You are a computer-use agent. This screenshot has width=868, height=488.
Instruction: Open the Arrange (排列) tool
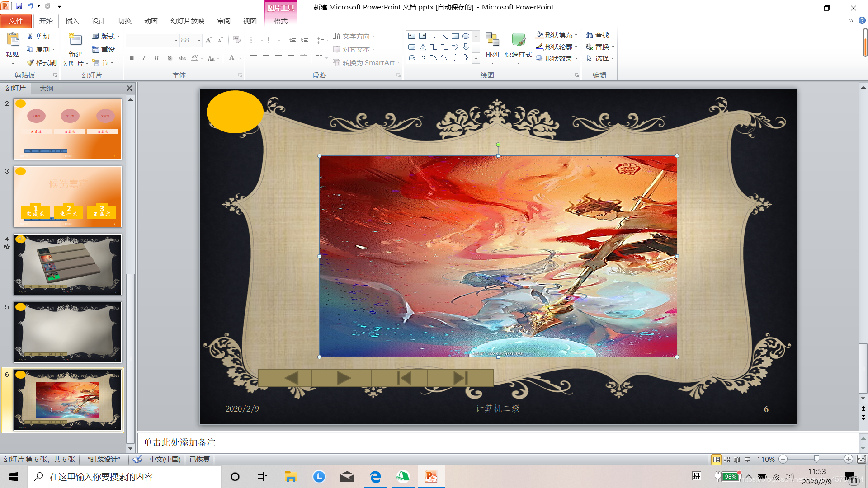point(492,45)
